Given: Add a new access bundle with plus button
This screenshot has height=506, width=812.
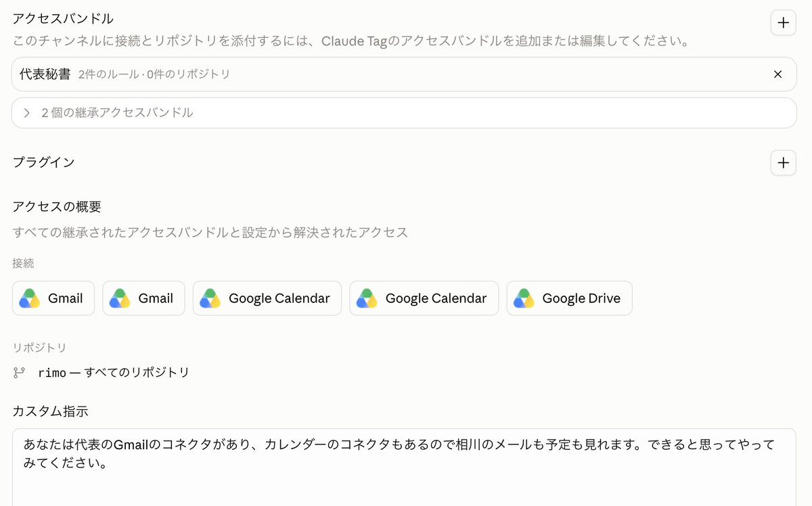Looking at the screenshot, I should (783, 22).
